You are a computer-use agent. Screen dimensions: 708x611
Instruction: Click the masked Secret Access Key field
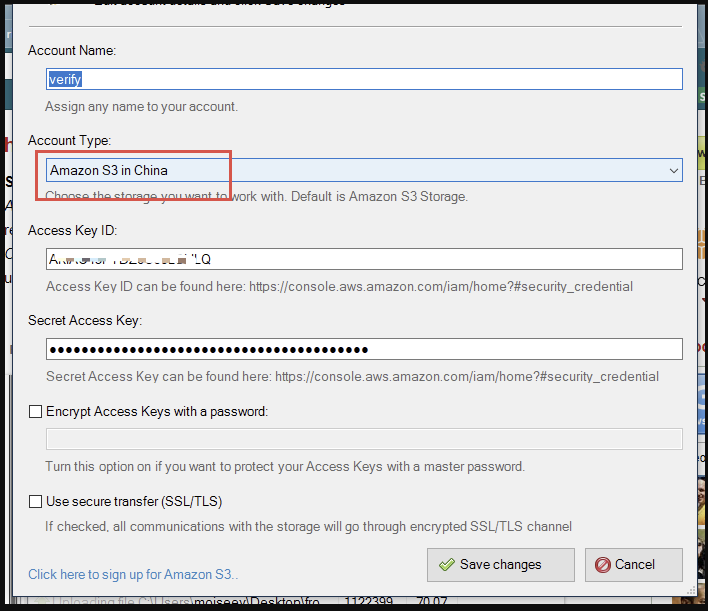click(x=364, y=349)
